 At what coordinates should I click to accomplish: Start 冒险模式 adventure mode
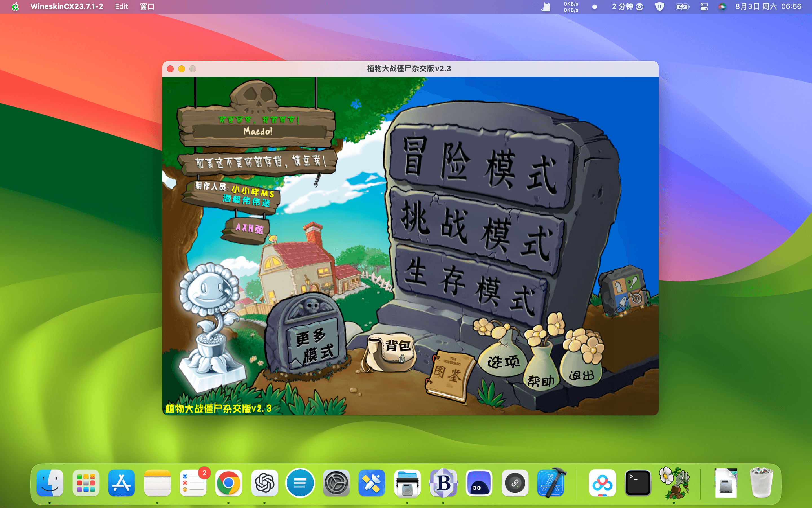click(480, 167)
